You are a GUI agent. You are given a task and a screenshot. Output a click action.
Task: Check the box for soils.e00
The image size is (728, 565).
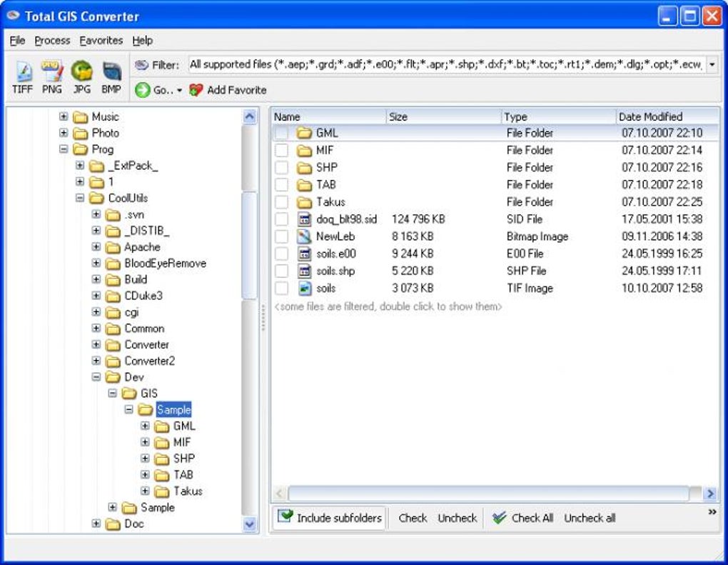[x=281, y=254]
